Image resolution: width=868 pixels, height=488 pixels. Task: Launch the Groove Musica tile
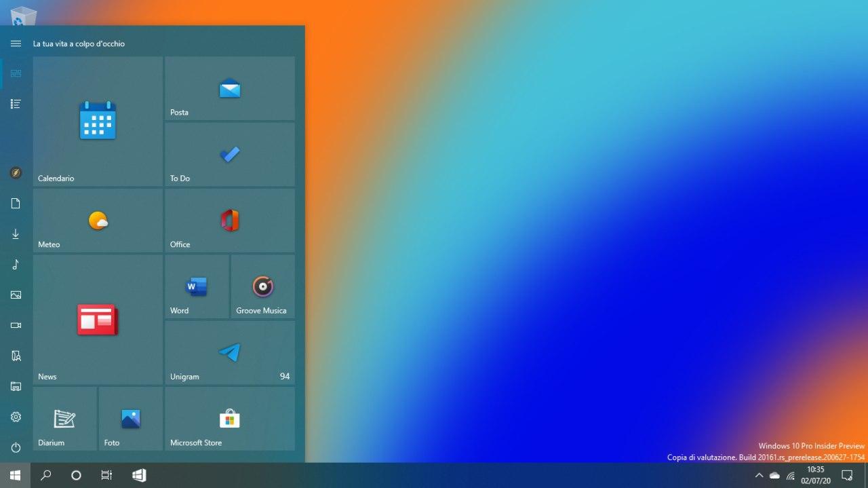[x=263, y=286]
